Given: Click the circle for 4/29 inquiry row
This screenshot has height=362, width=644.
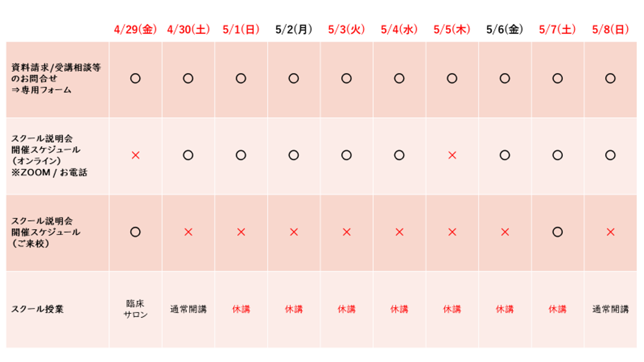Looking at the screenshot, I should click(135, 78).
